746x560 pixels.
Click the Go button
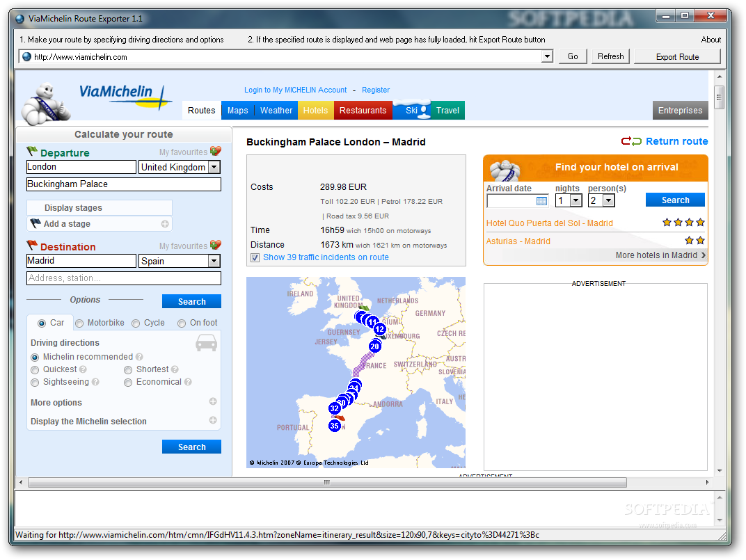(573, 56)
